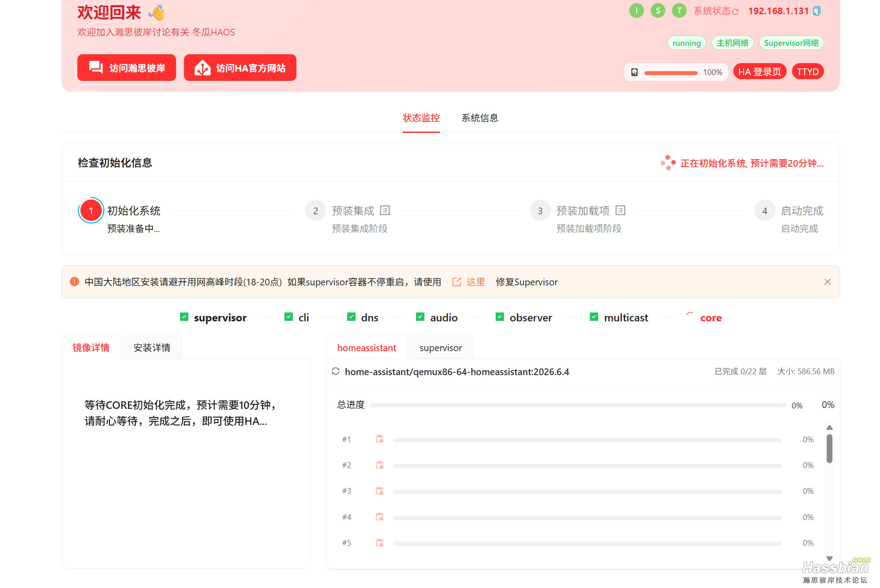This screenshot has width=880, height=588.
Task: Click the 访问瀚思彼岸 button
Action: pyautogui.click(x=127, y=68)
